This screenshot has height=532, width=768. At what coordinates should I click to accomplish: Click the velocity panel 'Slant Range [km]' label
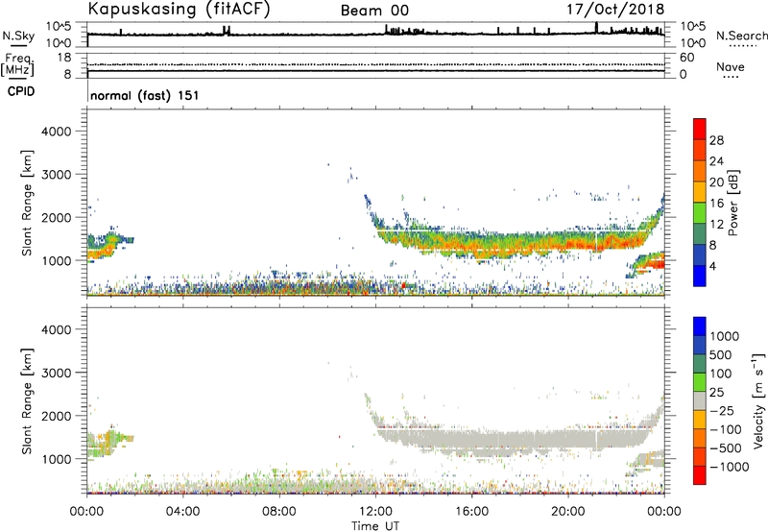click(27, 400)
